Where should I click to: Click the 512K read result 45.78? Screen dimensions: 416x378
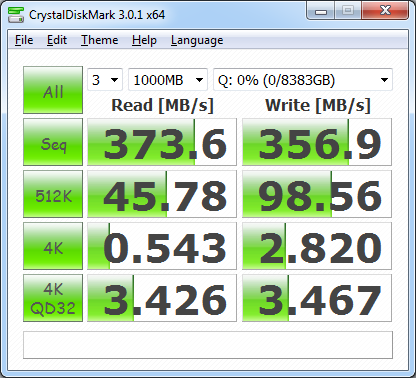(x=162, y=194)
